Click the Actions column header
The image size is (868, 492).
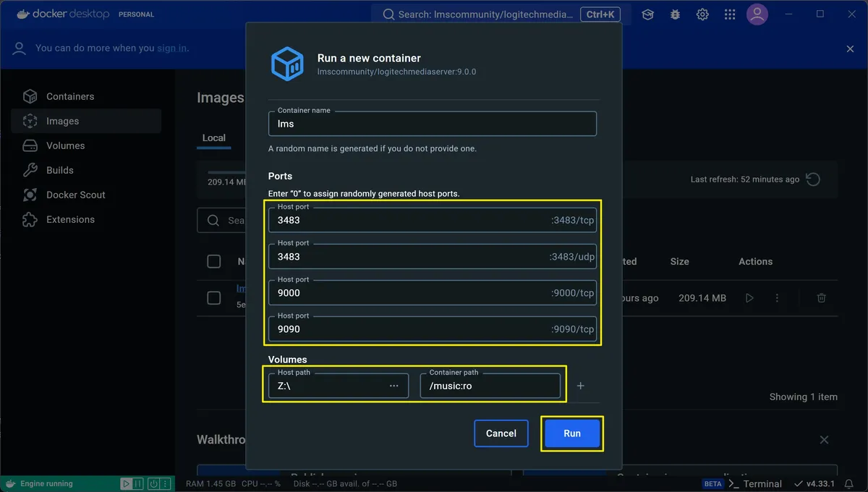tap(755, 261)
